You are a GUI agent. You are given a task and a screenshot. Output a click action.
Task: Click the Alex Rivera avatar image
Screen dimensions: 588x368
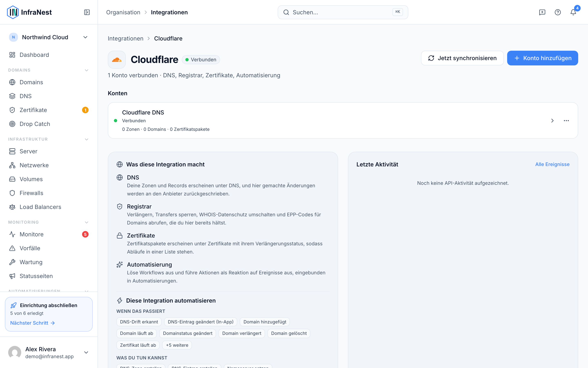coord(15,353)
